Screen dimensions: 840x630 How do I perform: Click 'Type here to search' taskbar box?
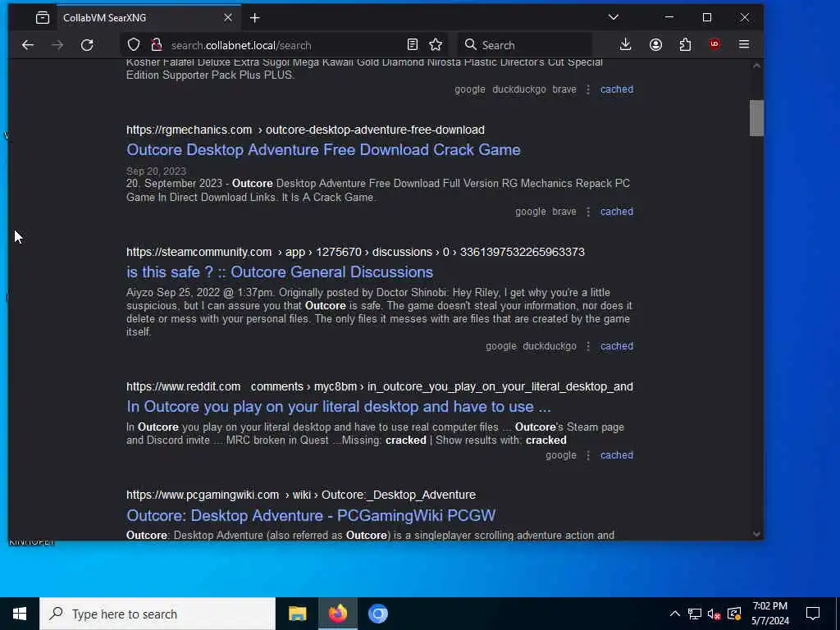(x=157, y=614)
